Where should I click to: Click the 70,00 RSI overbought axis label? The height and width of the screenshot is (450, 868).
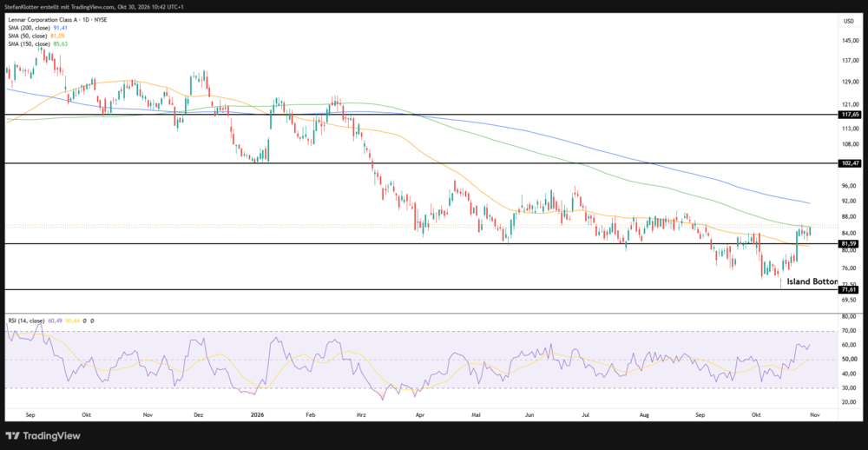[x=848, y=331]
